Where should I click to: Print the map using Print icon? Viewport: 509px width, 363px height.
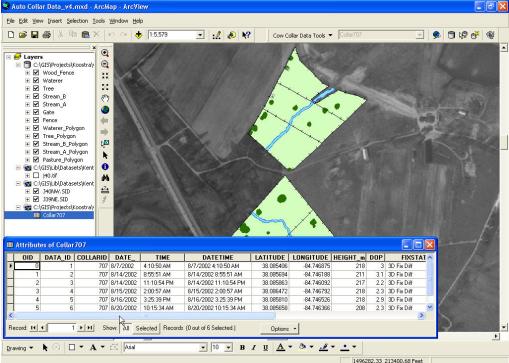47,35
